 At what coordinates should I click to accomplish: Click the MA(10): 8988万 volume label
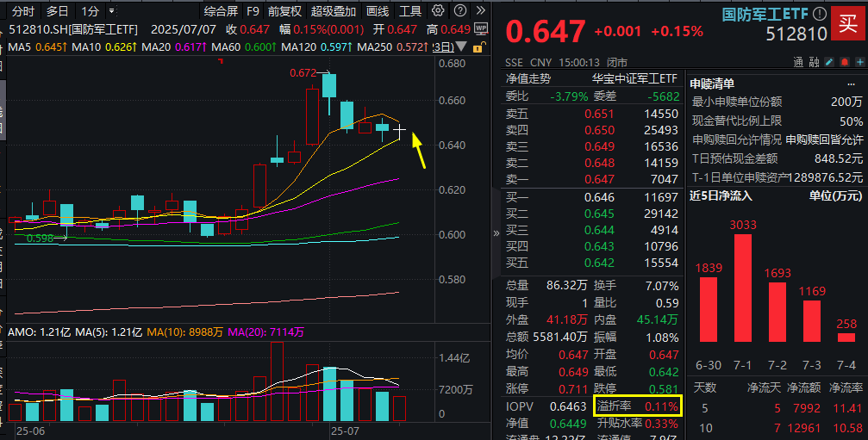pyautogui.click(x=185, y=332)
